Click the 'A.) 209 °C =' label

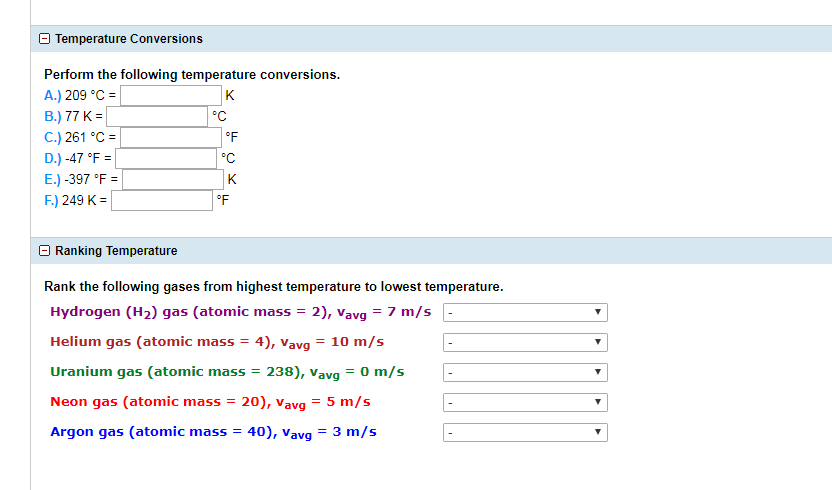click(x=80, y=96)
